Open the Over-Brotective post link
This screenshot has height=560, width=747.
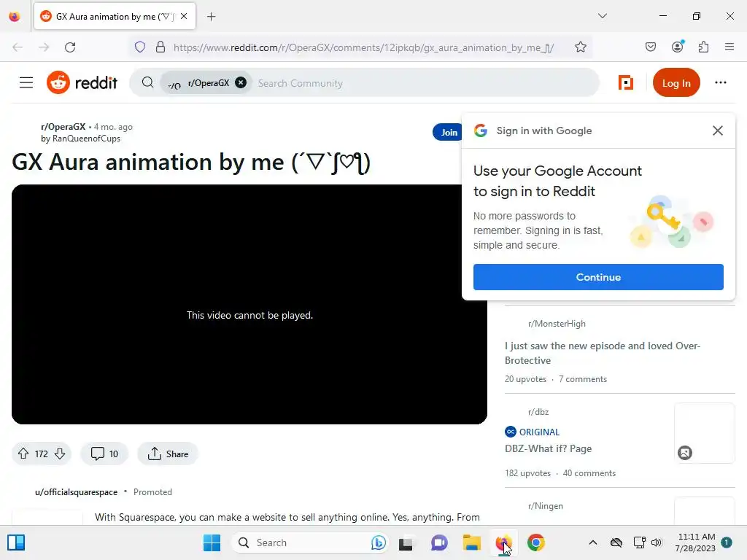[x=602, y=353]
